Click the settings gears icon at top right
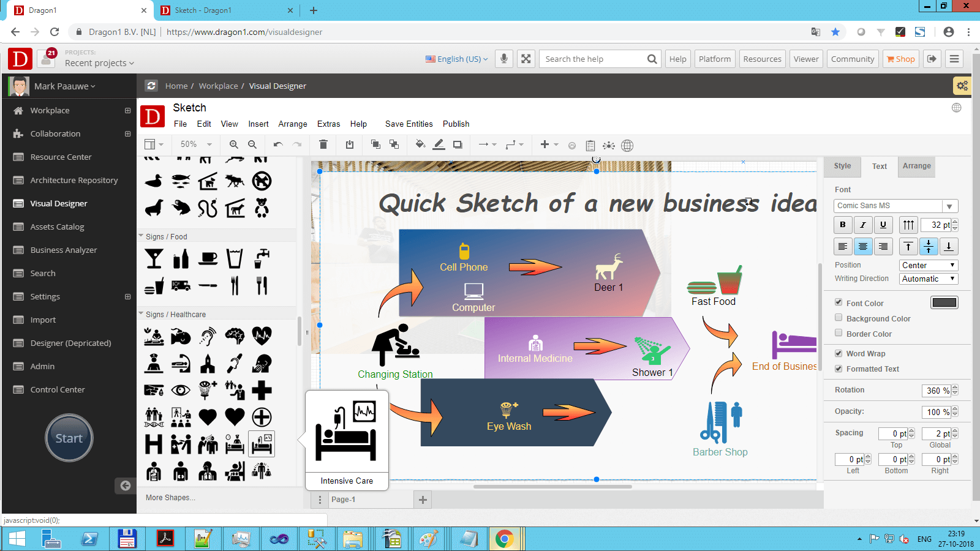This screenshot has height=551, width=980. pos(962,86)
